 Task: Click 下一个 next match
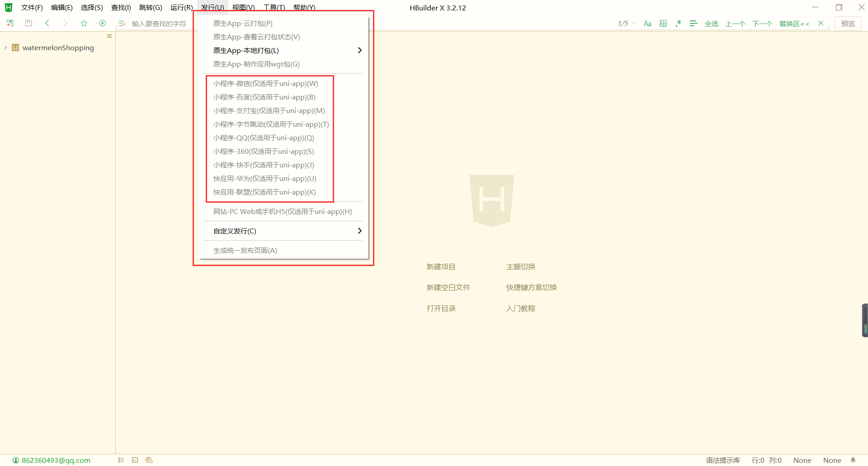click(762, 24)
